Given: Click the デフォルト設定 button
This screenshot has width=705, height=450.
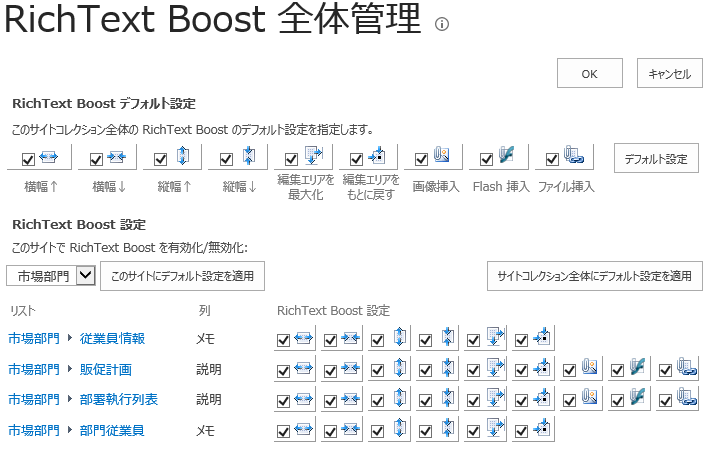Looking at the screenshot, I should [656, 158].
